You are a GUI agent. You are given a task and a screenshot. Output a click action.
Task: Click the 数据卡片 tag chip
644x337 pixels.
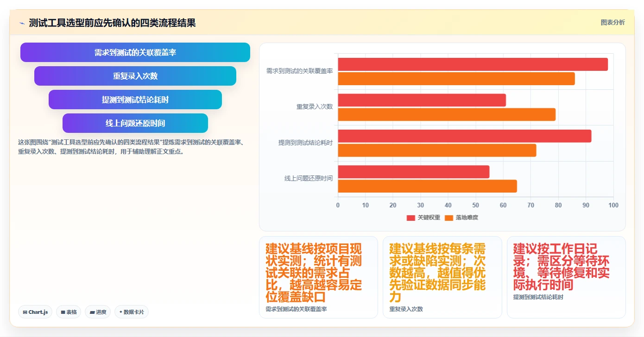point(132,312)
